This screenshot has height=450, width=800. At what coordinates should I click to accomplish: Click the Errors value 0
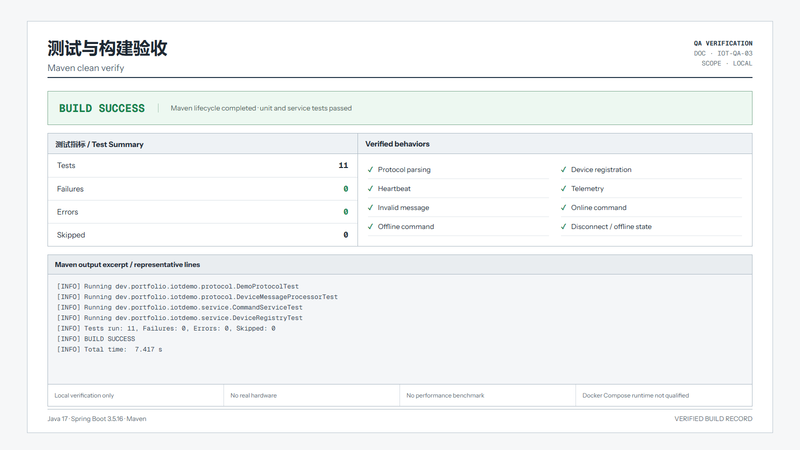[346, 212]
